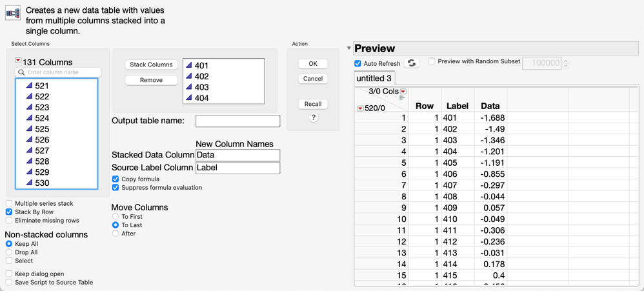The width and height of the screenshot is (644, 291).
Task: Uncheck Stack By Row
Action: tap(9, 212)
